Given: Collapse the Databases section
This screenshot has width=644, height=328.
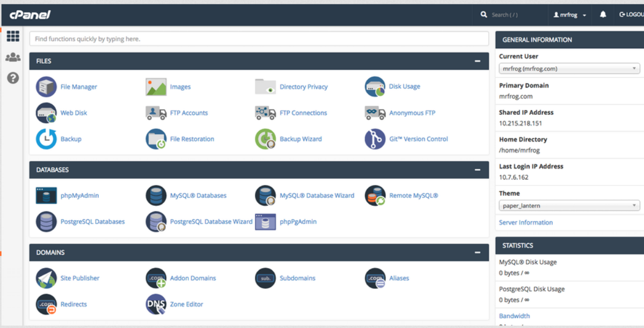Looking at the screenshot, I should coord(478,170).
